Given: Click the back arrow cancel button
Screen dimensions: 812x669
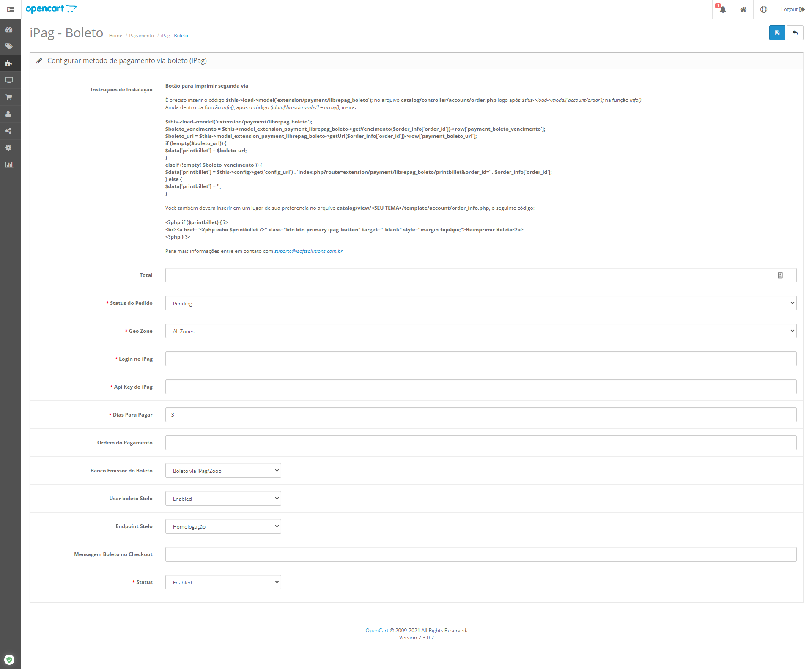Looking at the screenshot, I should (795, 33).
